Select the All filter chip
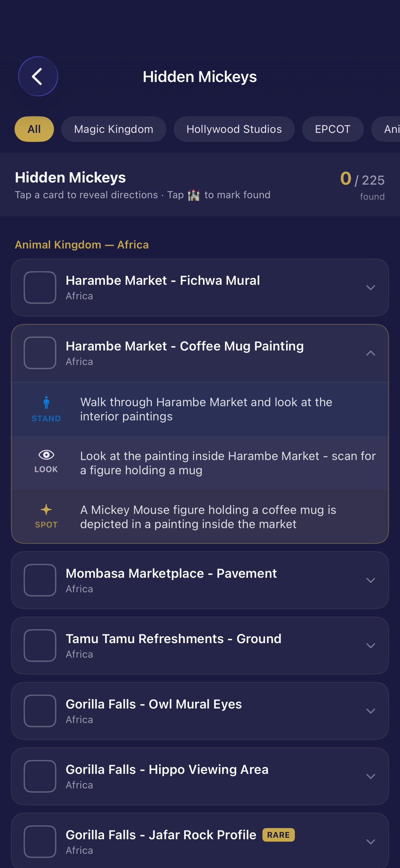The height and width of the screenshot is (868, 400). [x=34, y=129]
